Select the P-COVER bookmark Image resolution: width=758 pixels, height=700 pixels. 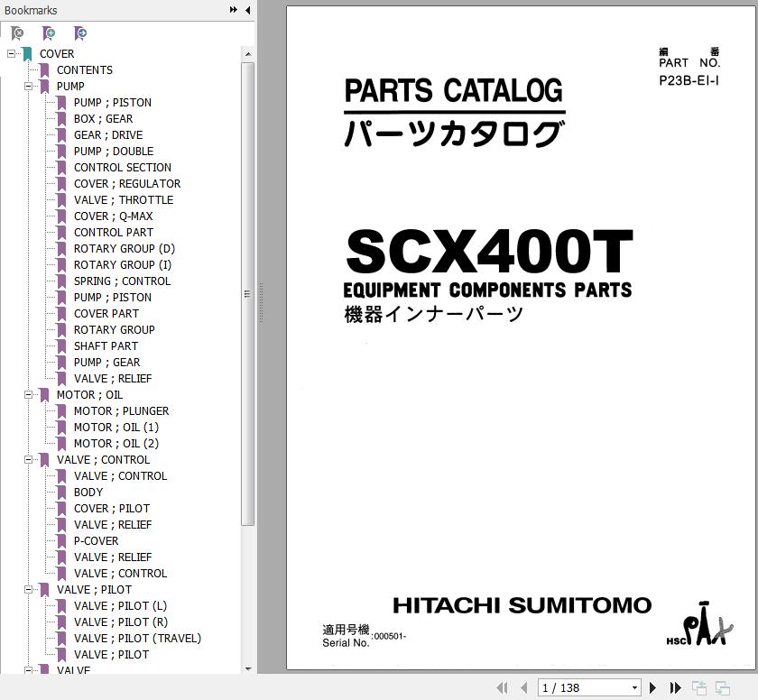tap(96, 541)
